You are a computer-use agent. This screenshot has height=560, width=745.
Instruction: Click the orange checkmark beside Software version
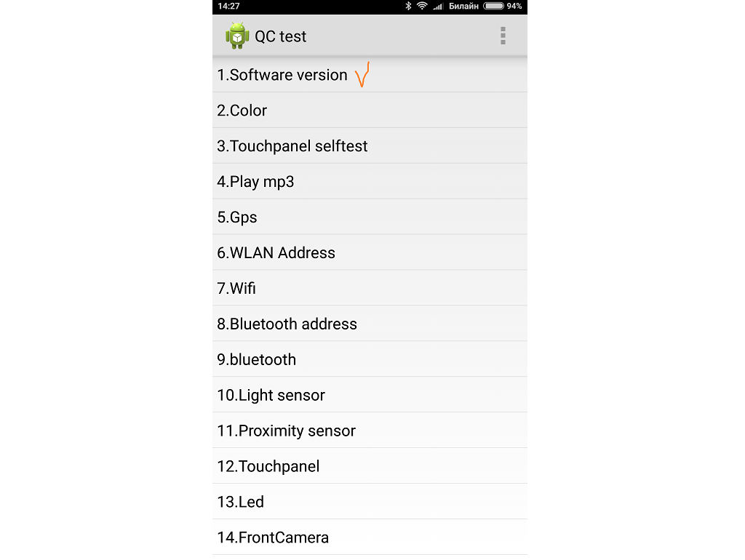[362, 75]
